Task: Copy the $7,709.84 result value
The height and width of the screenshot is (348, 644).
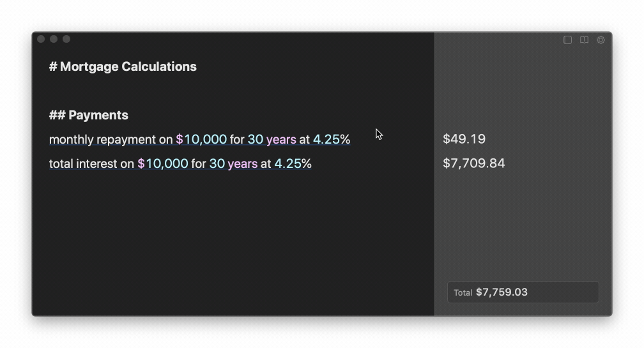Action: pyautogui.click(x=474, y=163)
